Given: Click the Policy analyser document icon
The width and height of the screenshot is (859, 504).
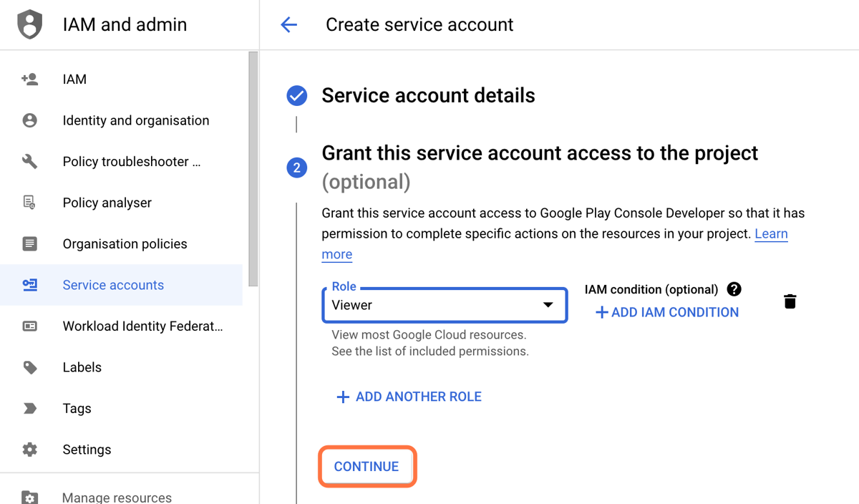Looking at the screenshot, I should pyautogui.click(x=29, y=203).
